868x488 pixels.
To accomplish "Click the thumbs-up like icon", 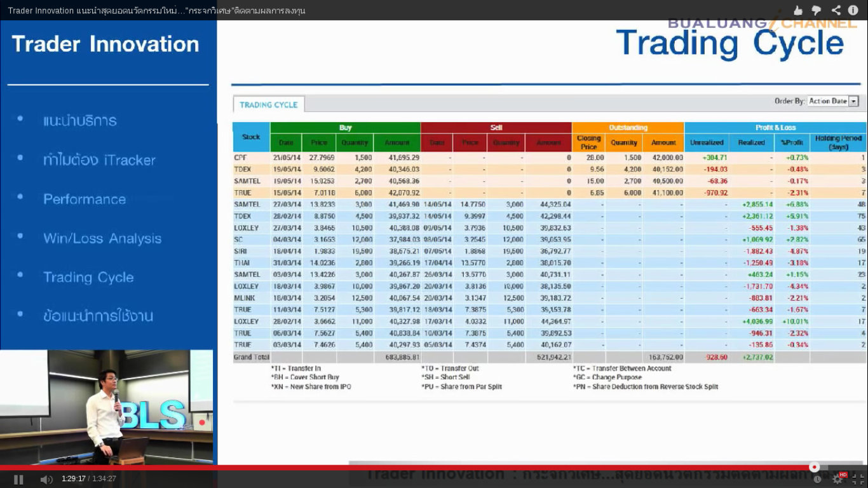I will 798,10.
